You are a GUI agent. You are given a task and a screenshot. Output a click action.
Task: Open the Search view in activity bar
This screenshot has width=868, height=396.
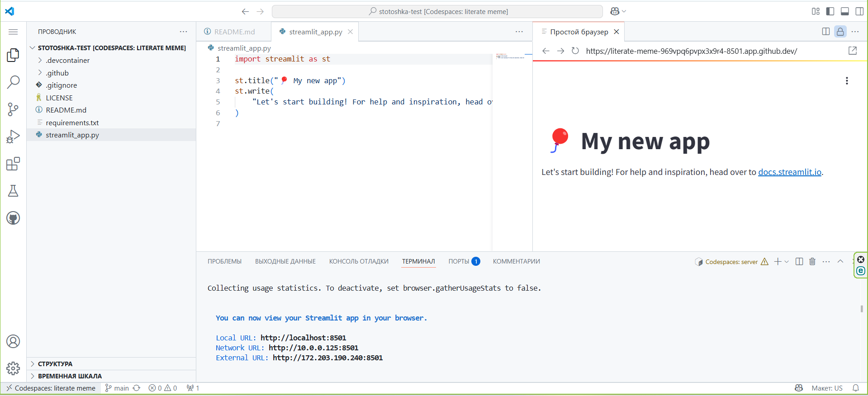[13, 82]
